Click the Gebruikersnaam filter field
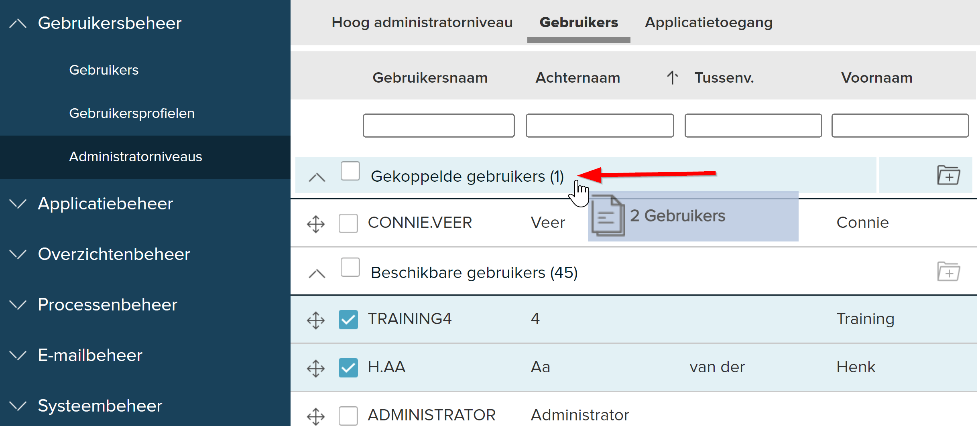The height and width of the screenshot is (426, 980). [439, 126]
